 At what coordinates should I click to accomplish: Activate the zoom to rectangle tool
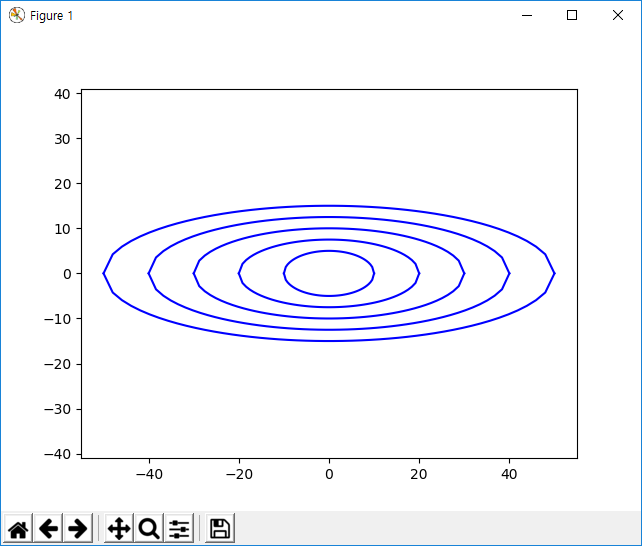point(149,528)
